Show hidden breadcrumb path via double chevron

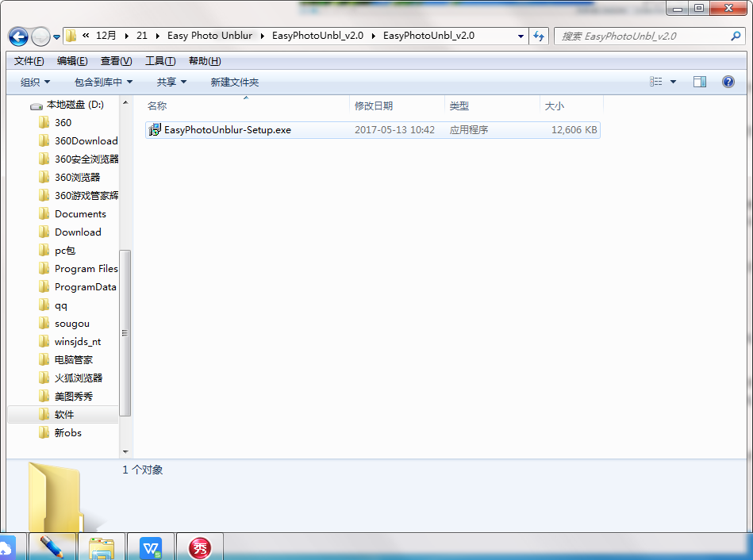[86, 35]
